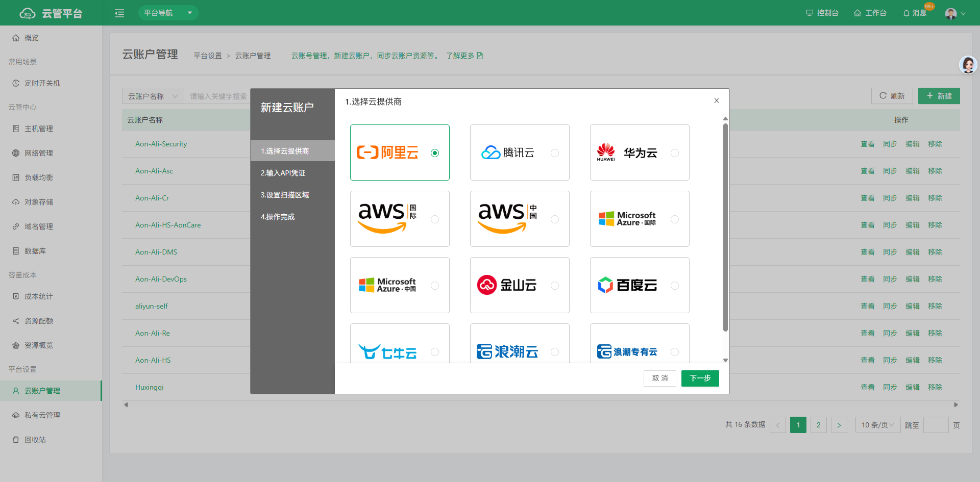Screen dimensions: 980x482
Task: Toggle the sidebar collapse icon
Action: point(119,13)
